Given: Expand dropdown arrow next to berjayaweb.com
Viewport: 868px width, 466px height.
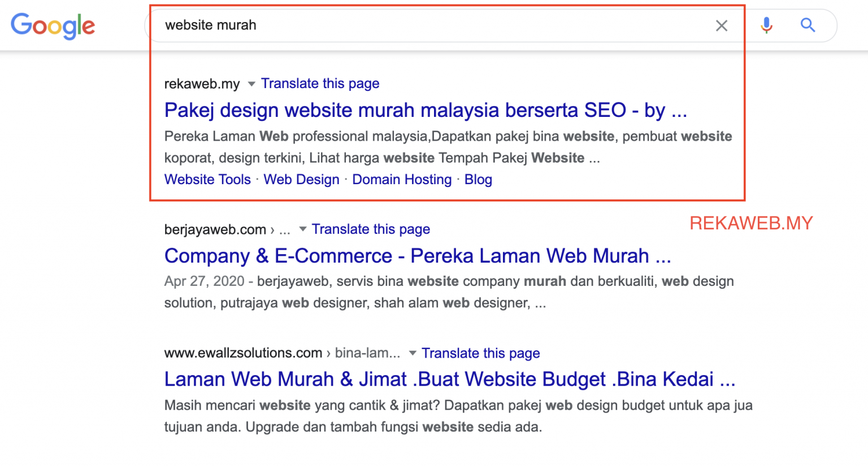Looking at the screenshot, I should [303, 229].
